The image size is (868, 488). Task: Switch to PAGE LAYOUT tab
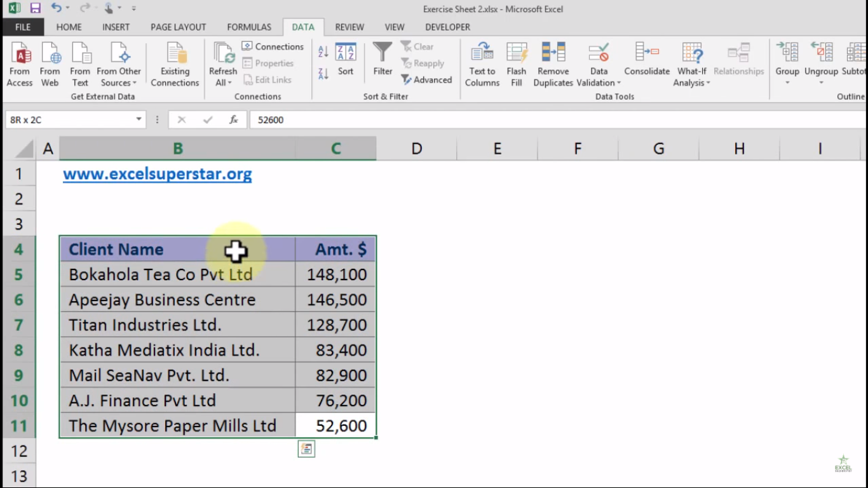tap(178, 27)
